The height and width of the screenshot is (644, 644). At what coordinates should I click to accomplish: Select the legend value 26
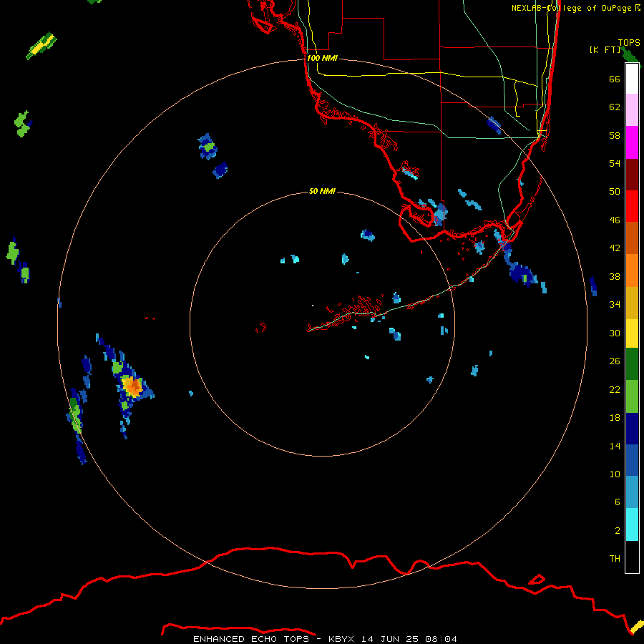point(615,361)
